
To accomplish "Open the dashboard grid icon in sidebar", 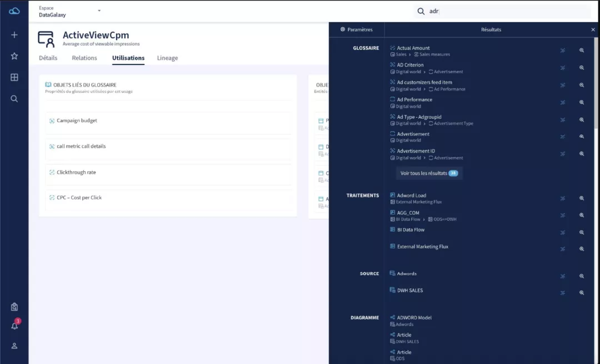I will click(14, 77).
